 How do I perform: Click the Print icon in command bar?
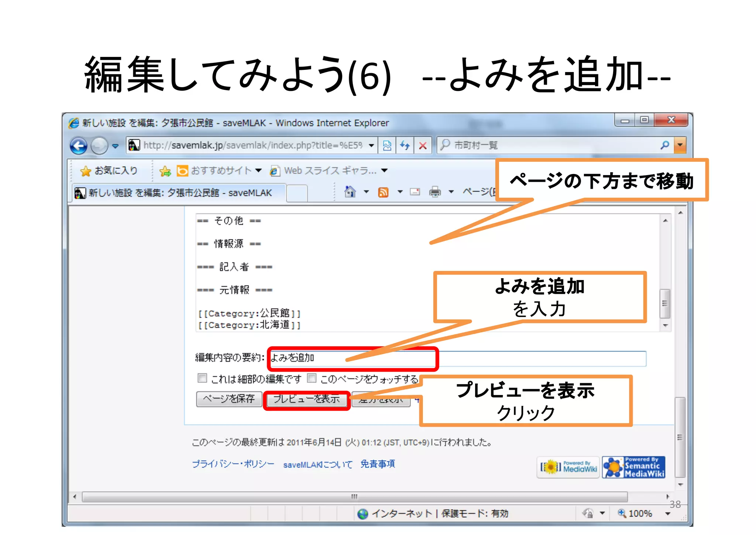click(x=435, y=192)
